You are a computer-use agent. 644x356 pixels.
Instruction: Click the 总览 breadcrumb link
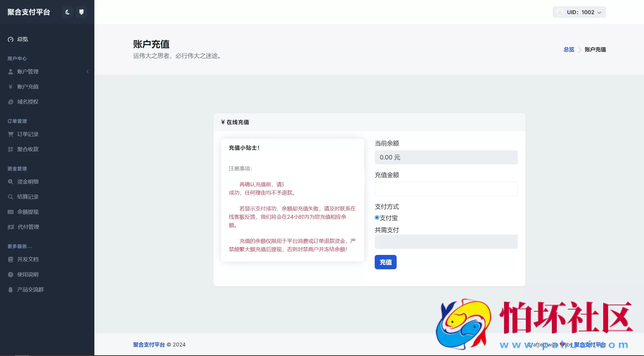[x=569, y=49]
